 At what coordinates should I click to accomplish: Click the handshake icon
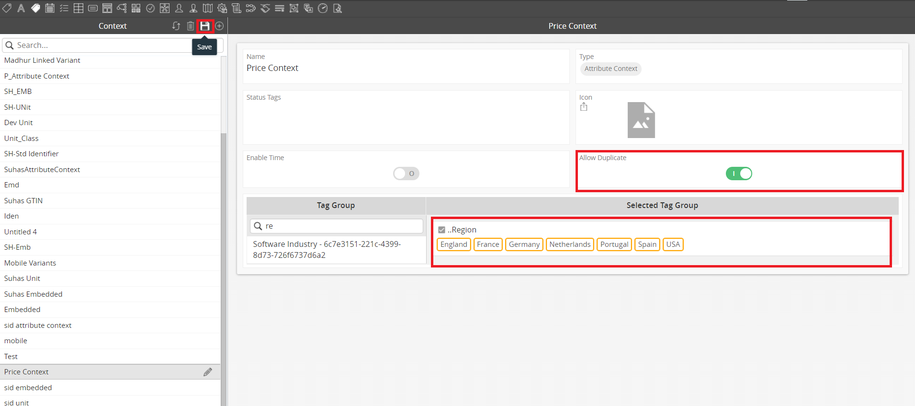coord(266,8)
